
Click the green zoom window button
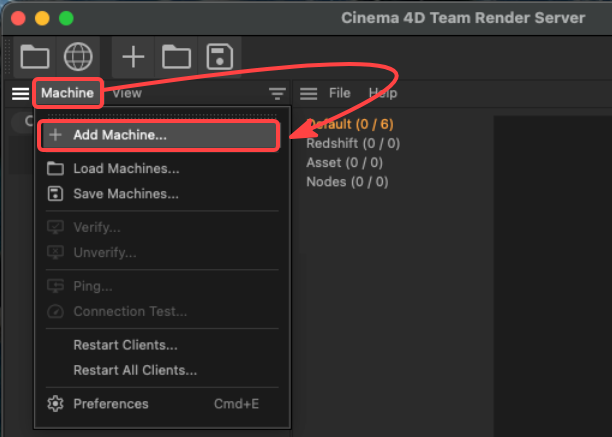66,18
